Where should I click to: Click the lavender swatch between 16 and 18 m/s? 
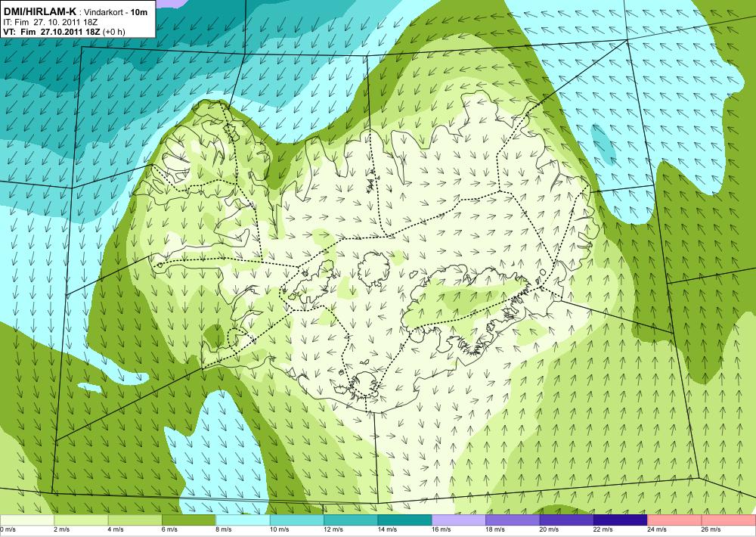[x=459, y=520]
